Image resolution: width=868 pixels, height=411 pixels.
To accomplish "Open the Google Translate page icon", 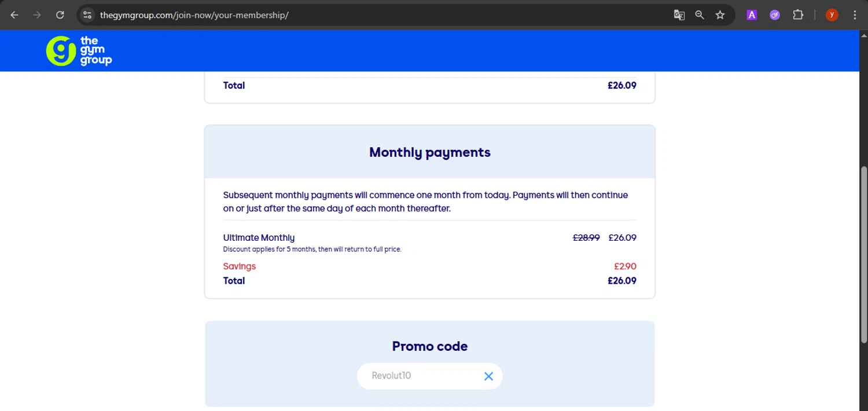I will pos(679,15).
